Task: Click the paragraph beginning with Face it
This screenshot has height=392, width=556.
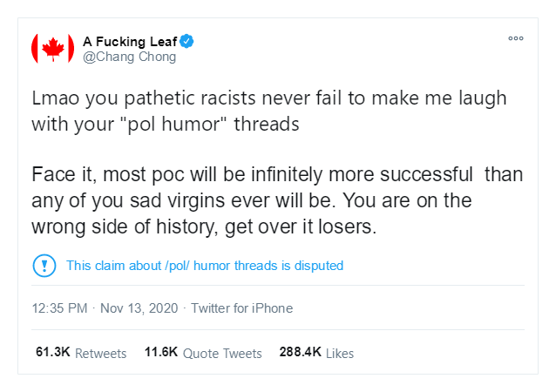Action: pyautogui.click(x=277, y=200)
